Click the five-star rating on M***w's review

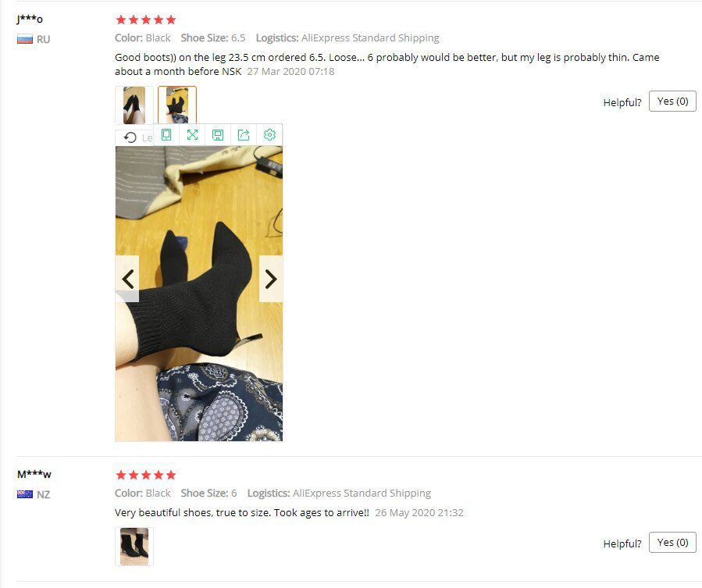146,475
